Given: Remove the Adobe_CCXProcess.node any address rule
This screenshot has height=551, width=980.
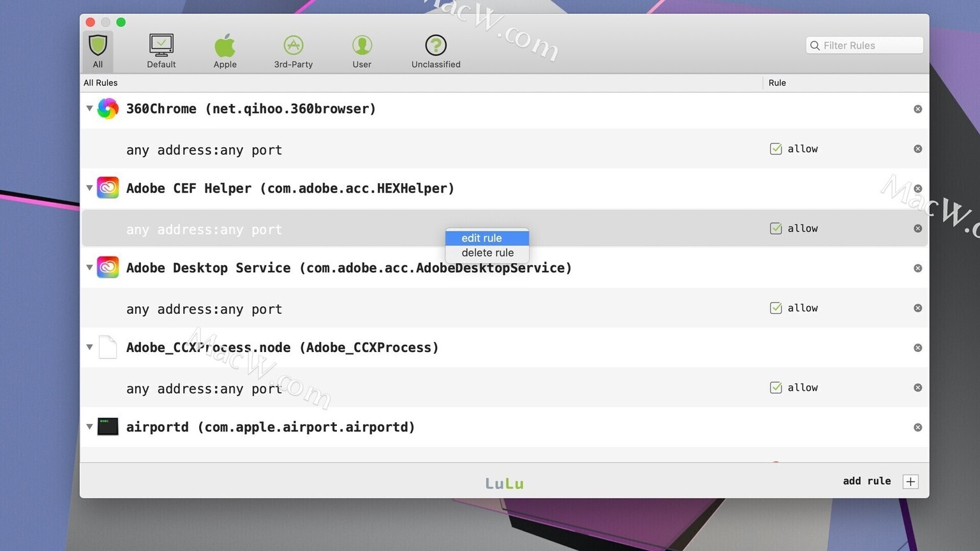Looking at the screenshot, I should tap(917, 388).
